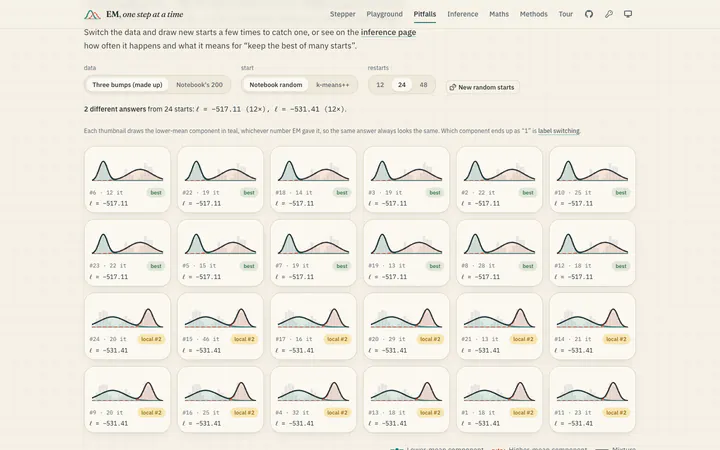Open thumbnail for run #5

pyautogui.click(x=220, y=253)
